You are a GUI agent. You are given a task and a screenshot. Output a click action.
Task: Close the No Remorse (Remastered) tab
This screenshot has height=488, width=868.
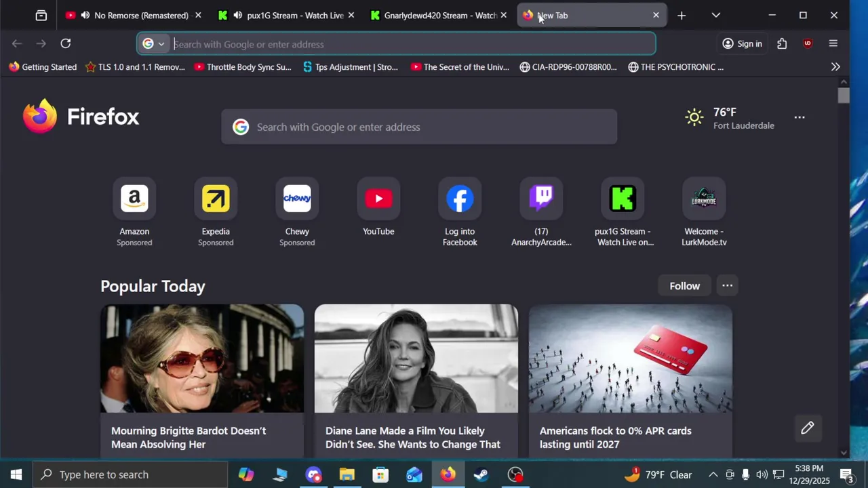click(x=198, y=15)
